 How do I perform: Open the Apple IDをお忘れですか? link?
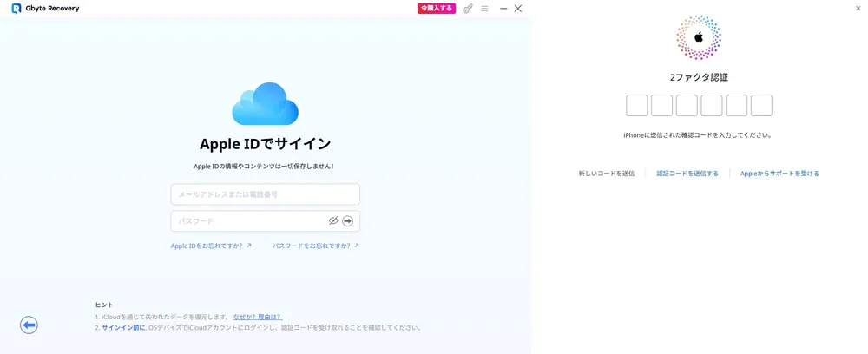click(211, 246)
